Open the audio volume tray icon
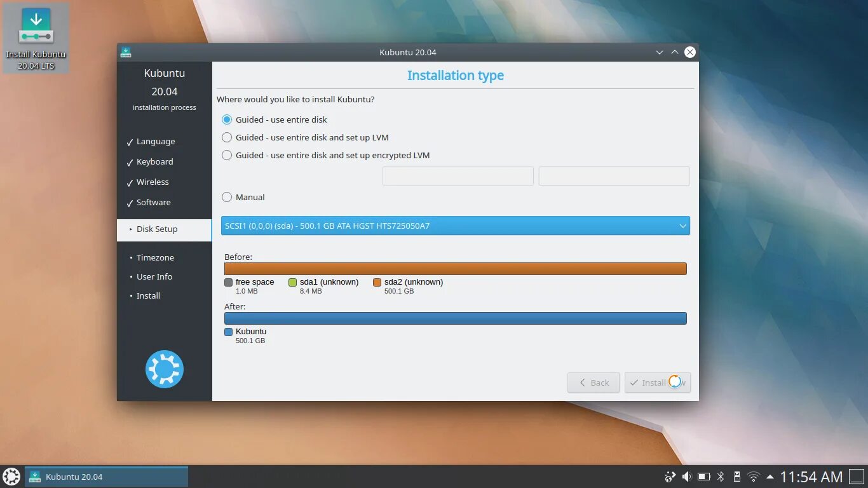This screenshot has height=488, width=868. (686, 477)
